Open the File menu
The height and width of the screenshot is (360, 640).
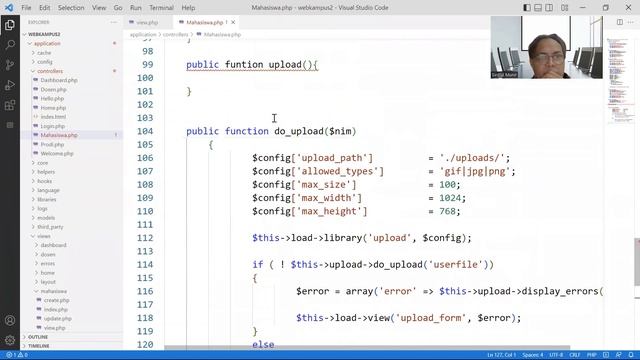point(26,8)
